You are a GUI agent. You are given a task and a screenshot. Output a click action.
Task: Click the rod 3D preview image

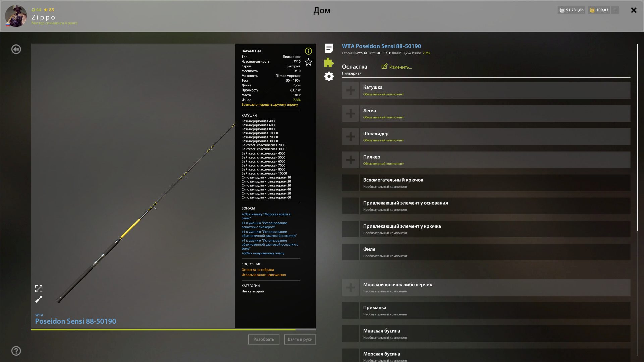[x=133, y=186]
